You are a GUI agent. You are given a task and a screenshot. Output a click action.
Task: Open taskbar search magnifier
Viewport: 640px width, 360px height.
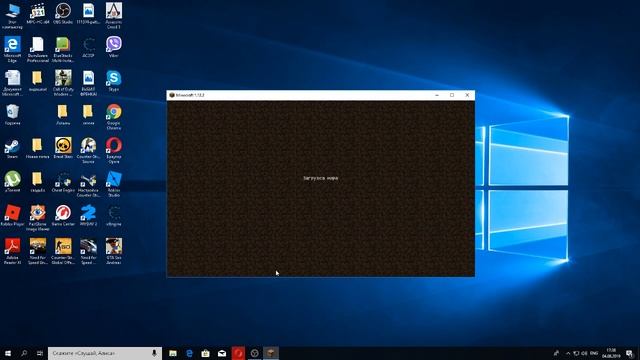(x=24, y=353)
